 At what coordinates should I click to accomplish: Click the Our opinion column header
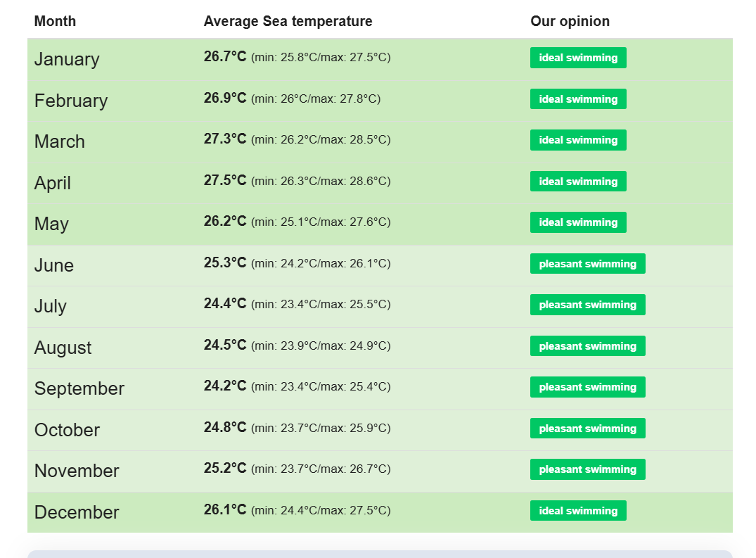[x=570, y=21]
